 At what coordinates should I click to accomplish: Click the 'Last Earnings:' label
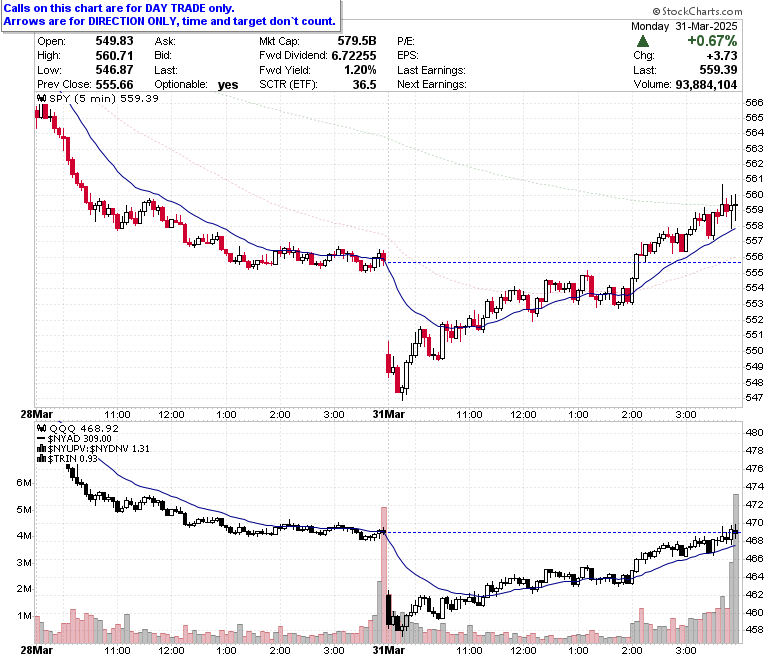431,70
